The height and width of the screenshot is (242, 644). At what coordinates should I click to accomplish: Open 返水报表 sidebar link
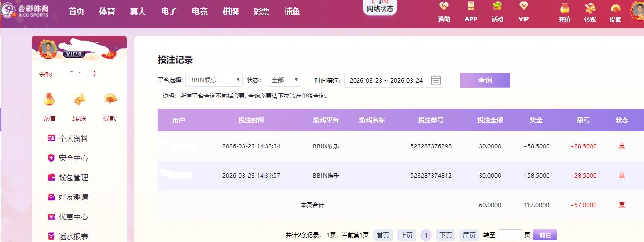pyautogui.click(x=73, y=237)
